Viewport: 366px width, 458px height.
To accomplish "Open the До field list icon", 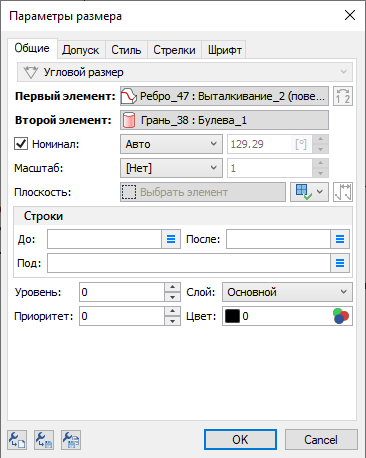I will coord(171,239).
